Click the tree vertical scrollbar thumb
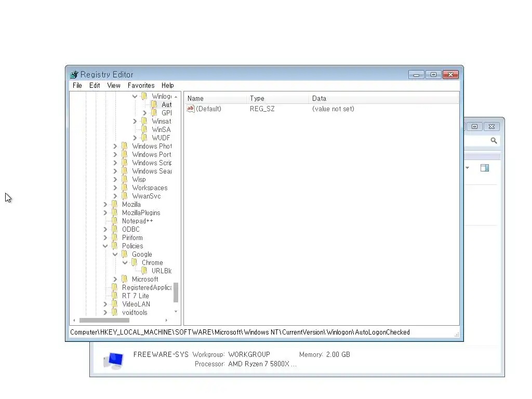The height and width of the screenshot is (399, 532). (176, 292)
